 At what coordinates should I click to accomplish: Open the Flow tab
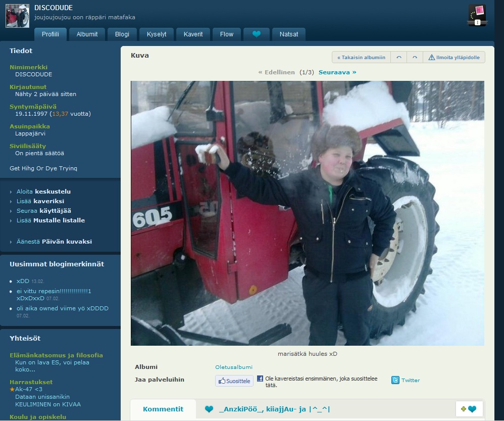click(x=227, y=34)
